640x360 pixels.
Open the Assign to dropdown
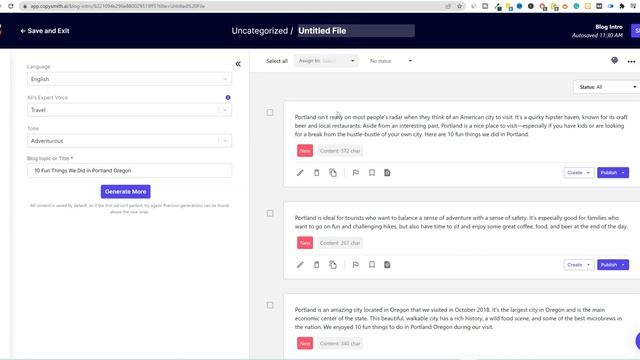coord(326,61)
